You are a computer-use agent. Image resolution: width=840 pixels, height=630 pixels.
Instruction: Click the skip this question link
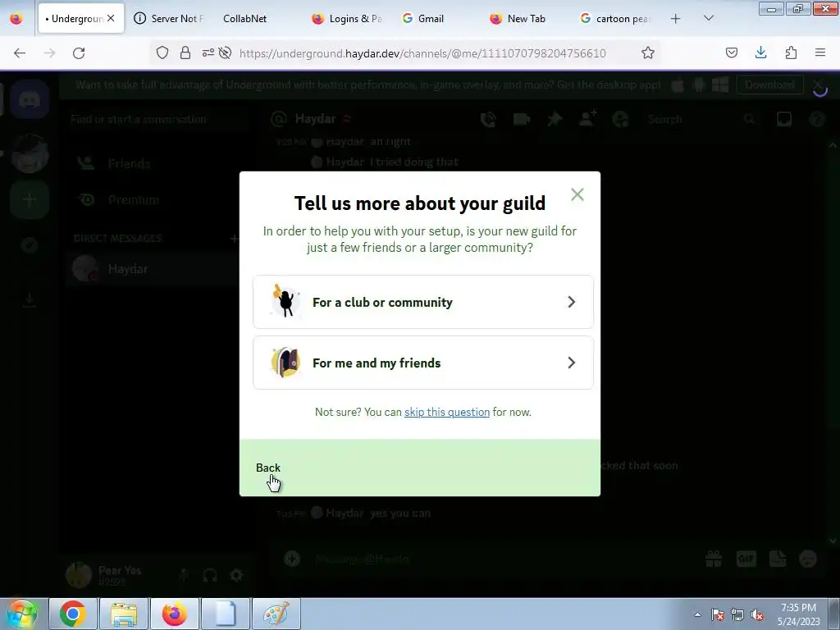point(447,412)
